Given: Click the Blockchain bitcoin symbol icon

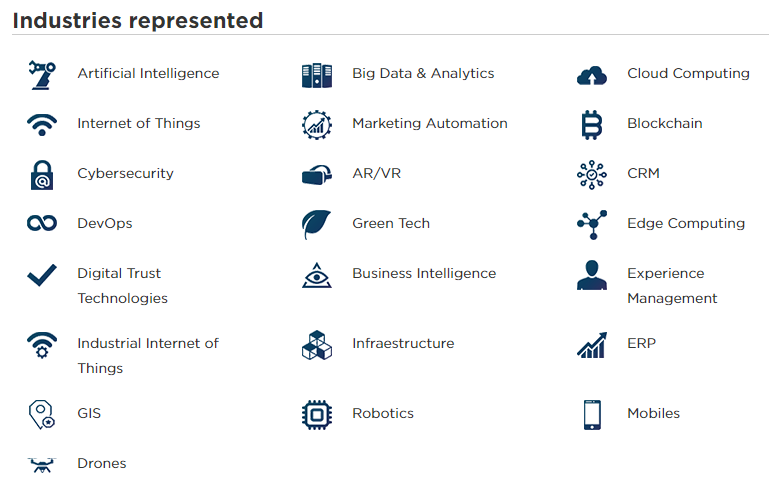Looking at the screenshot, I should [x=592, y=125].
